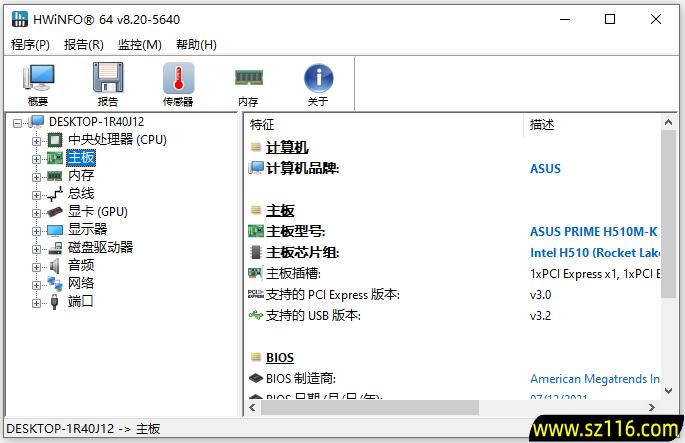Collapse the DESKTOP-1R40J12 root node
685x443 pixels.
[x=17, y=123]
